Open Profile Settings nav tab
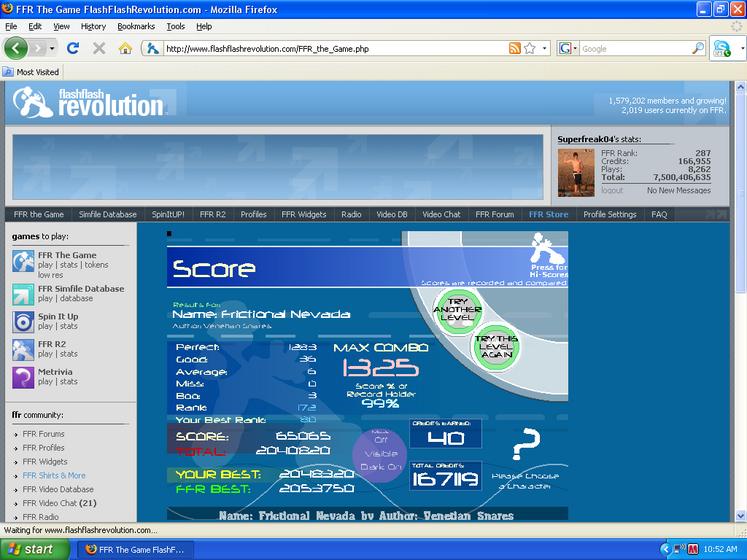 point(610,214)
